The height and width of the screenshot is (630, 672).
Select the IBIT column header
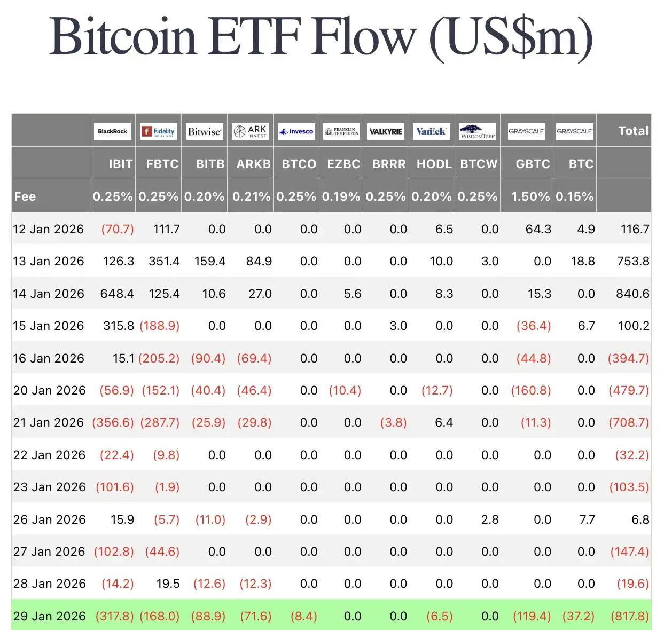tap(121, 164)
